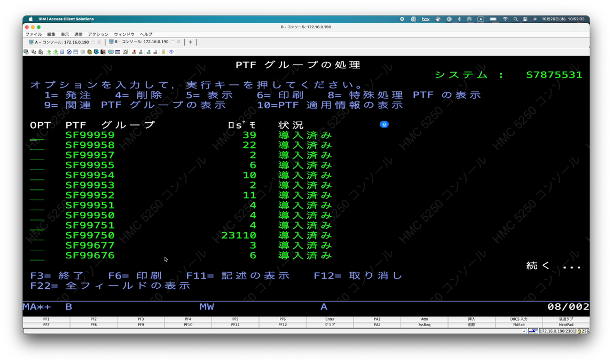Click the paste clipboard toolbar icon
This screenshot has height=364, width=612.
click(41, 52)
